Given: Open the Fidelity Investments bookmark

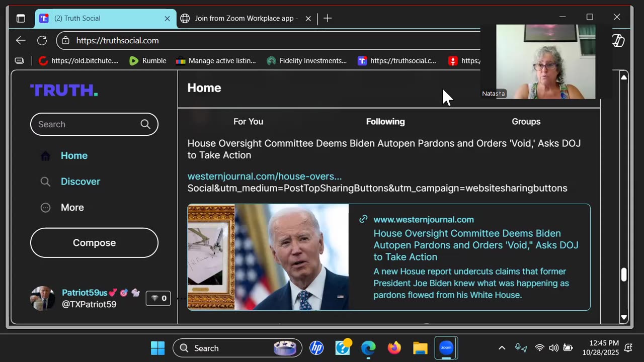Looking at the screenshot, I should pyautogui.click(x=306, y=61).
